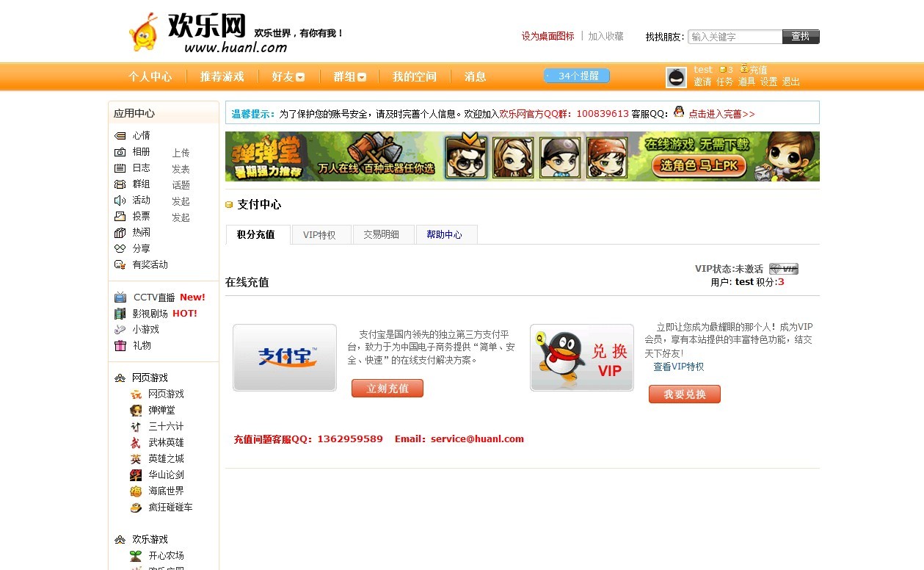Open the 有奖活动 prize icon
Viewport: 924px width, 570px height.
point(120,265)
